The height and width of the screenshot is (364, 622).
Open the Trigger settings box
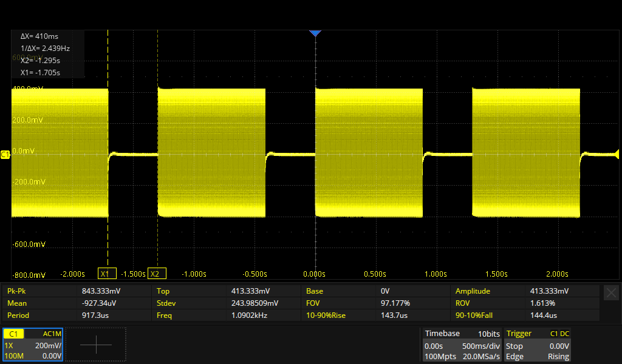537,345
